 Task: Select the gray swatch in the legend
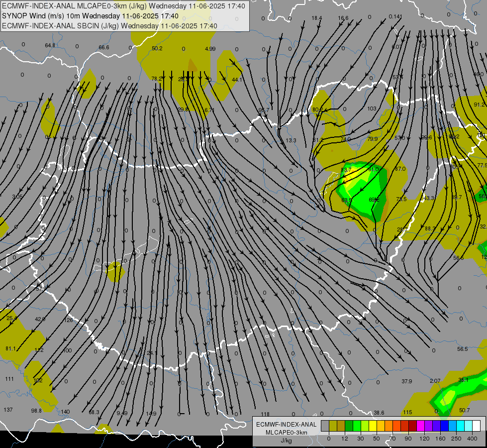tap(325, 426)
